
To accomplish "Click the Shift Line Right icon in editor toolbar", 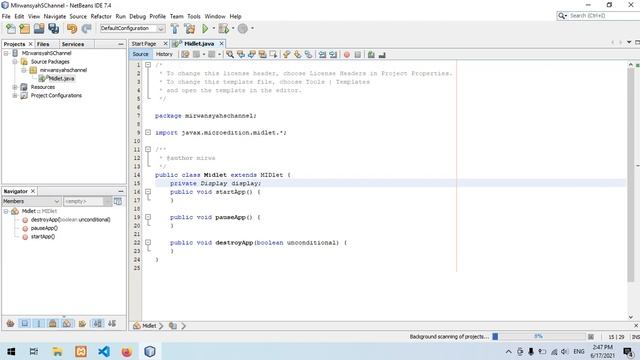I will point(333,54).
